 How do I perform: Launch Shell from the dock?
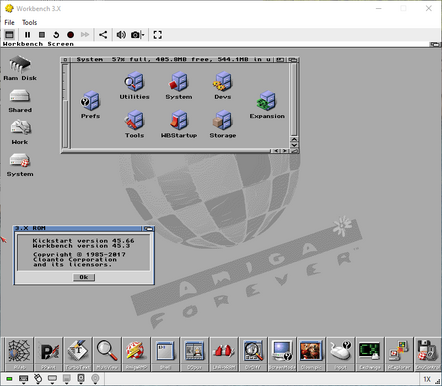coord(165,354)
